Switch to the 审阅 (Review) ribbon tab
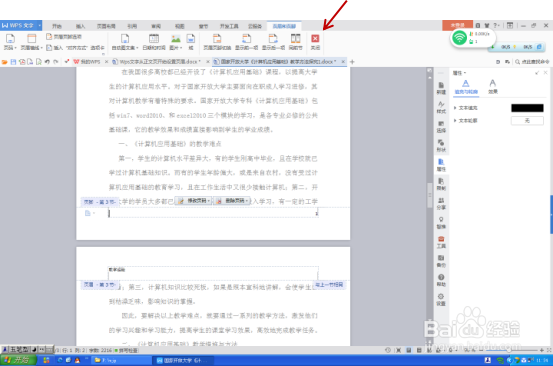 tap(156, 26)
